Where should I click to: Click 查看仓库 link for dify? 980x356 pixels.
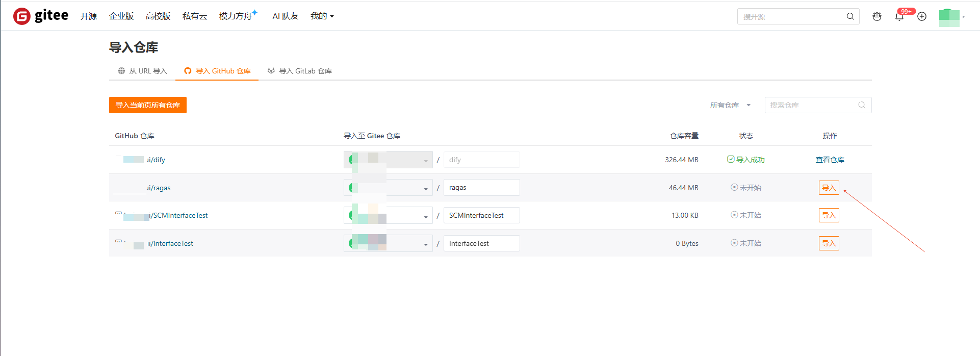pos(830,160)
